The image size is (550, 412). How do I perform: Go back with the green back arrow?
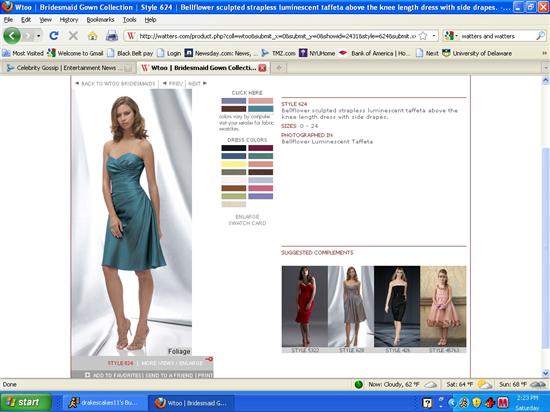[x=12, y=36]
